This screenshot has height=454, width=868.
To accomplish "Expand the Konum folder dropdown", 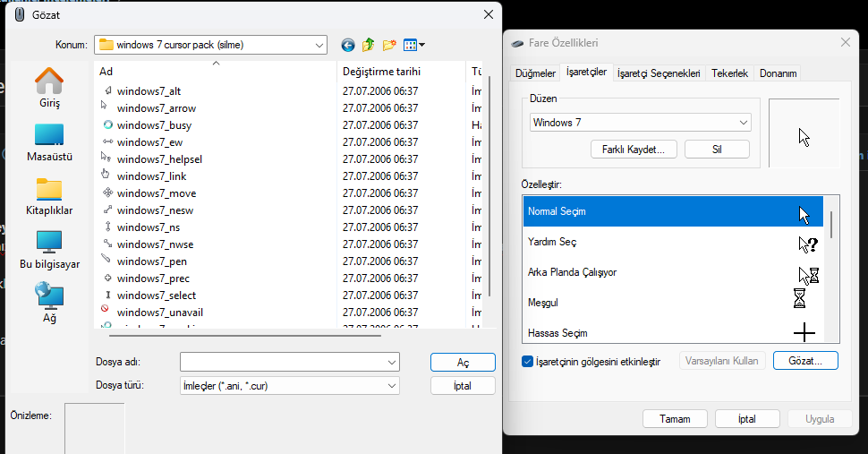I will pyautogui.click(x=319, y=46).
